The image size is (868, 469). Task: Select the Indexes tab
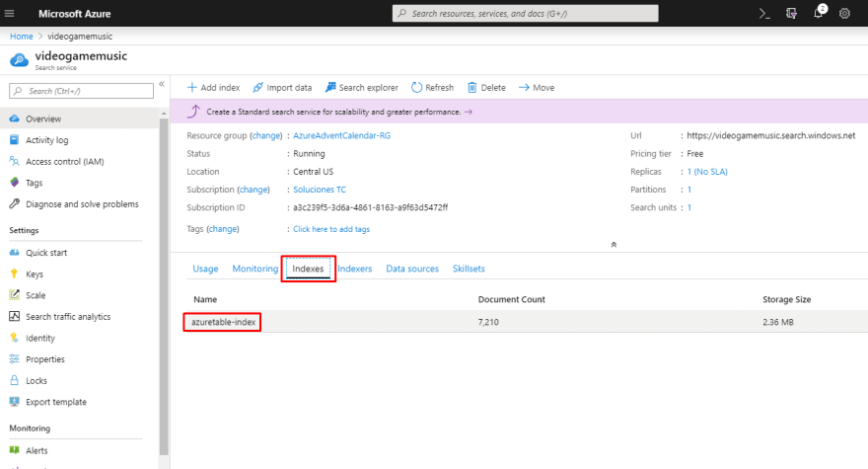click(x=308, y=269)
